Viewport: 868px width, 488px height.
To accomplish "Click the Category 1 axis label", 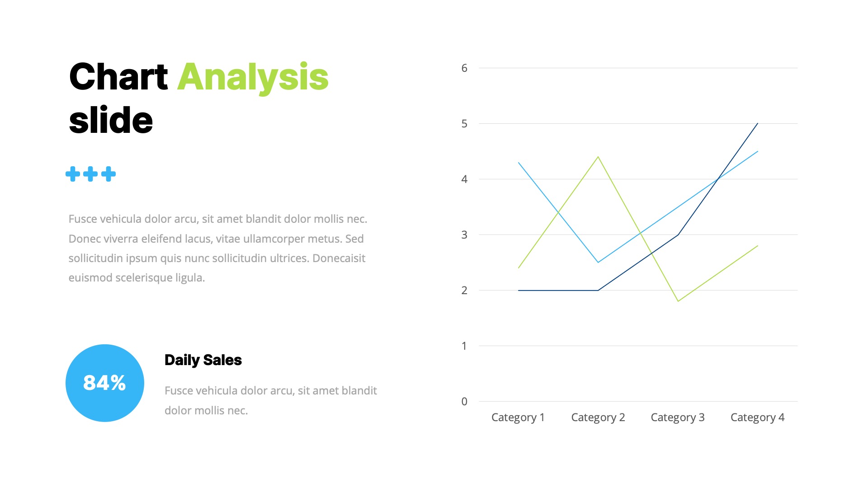I will (518, 418).
